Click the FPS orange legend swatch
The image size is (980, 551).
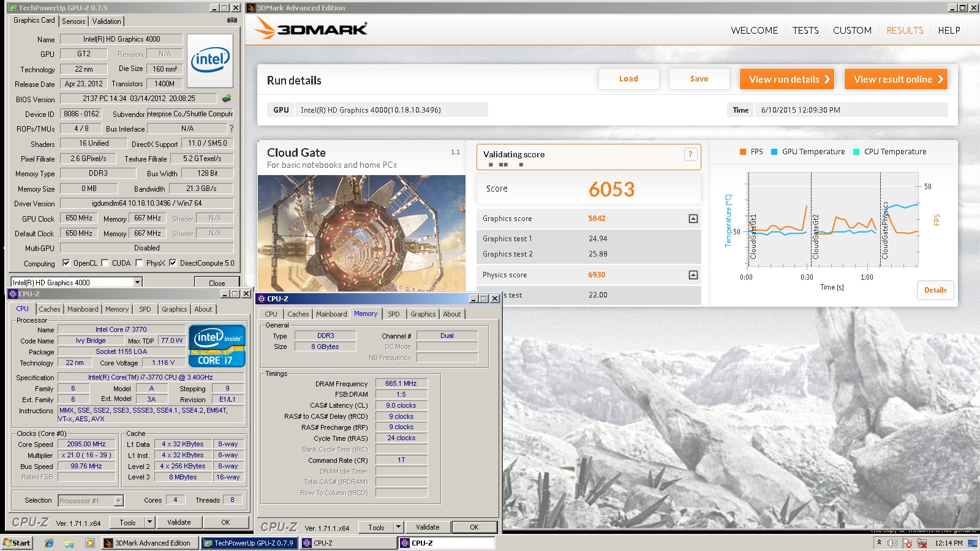pos(742,152)
